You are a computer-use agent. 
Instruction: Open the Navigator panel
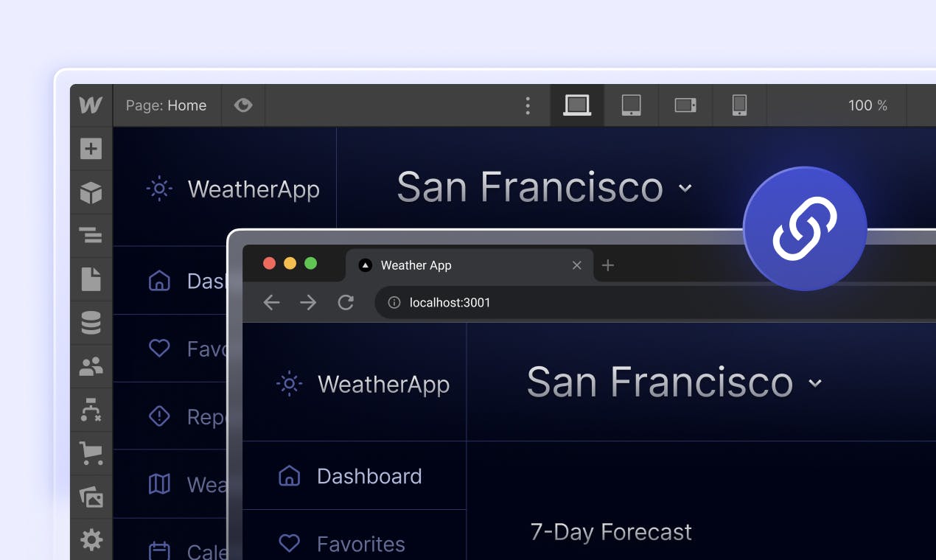[x=91, y=236]
